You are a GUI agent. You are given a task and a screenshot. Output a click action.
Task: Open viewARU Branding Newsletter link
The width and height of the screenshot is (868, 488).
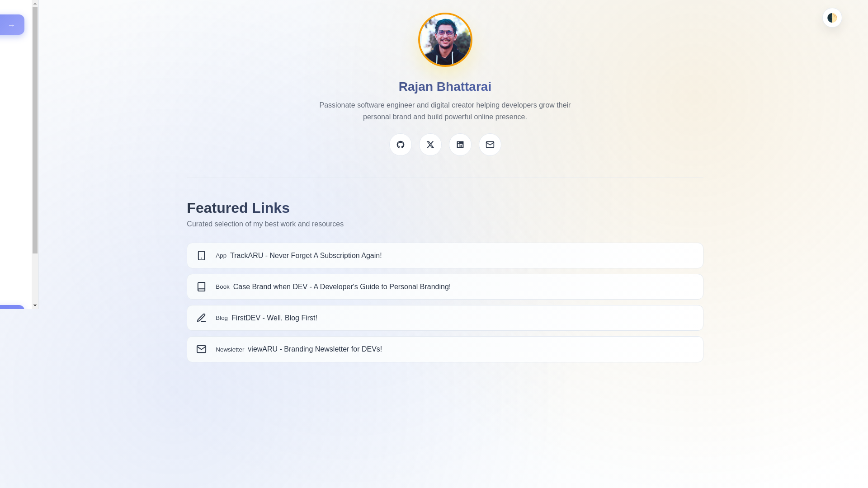click(x=315, y=349)
